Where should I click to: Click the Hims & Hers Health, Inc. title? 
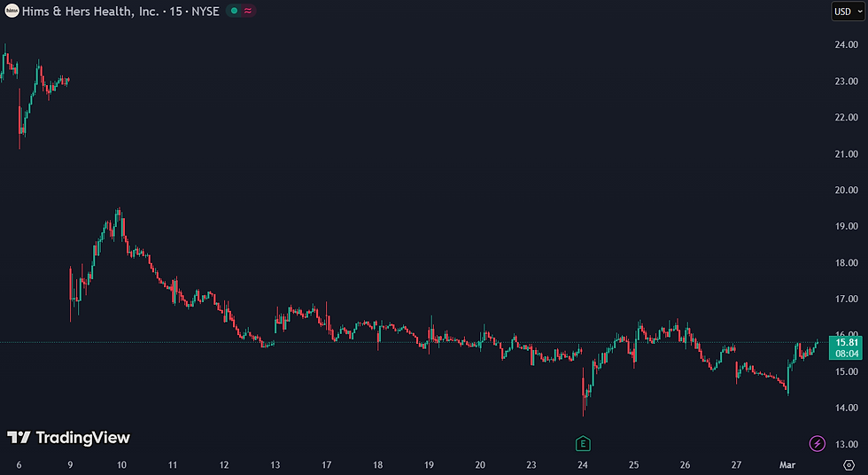point(90,11)
